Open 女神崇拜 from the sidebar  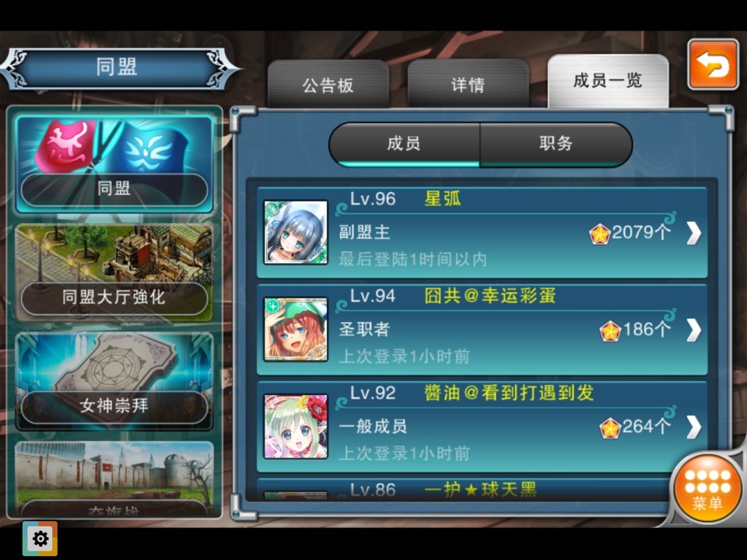click(114, 381)
